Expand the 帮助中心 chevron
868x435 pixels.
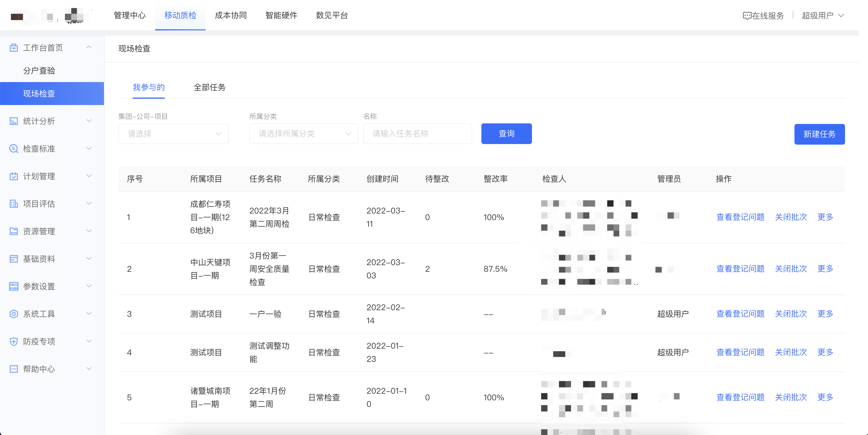(89, 369)
